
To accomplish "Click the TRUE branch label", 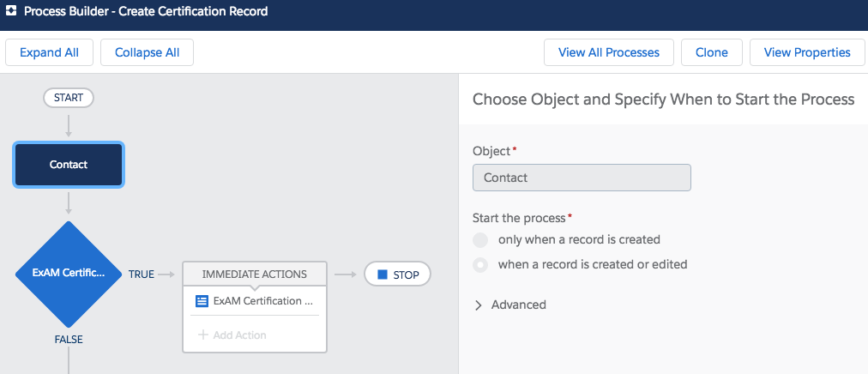I will click(142, 274).
